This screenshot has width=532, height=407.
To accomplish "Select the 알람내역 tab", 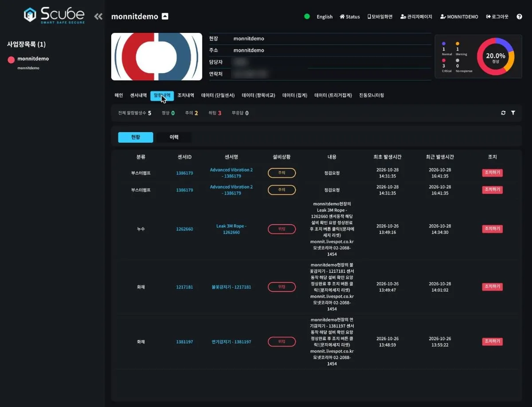I will [x=162, y=95].
